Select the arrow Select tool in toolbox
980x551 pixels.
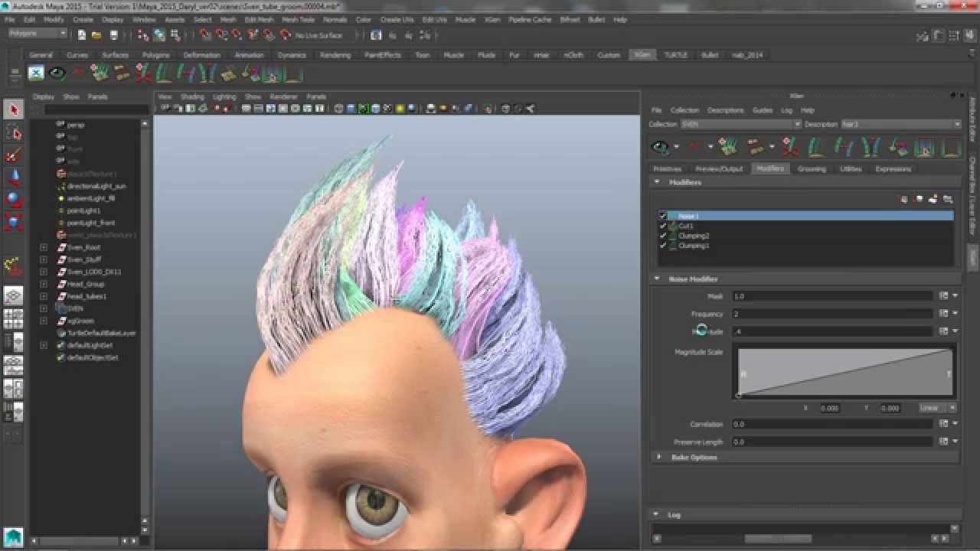point(13,110)
